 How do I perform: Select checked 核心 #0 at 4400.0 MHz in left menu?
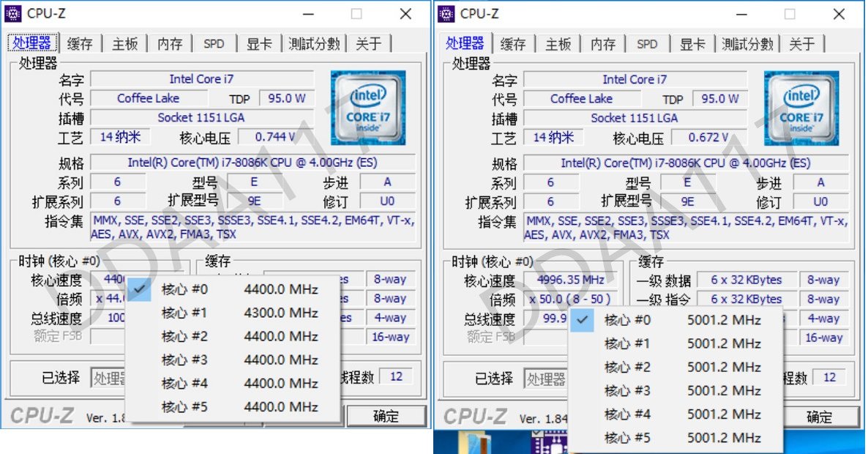pyautogui.click(x=233, y=289)
